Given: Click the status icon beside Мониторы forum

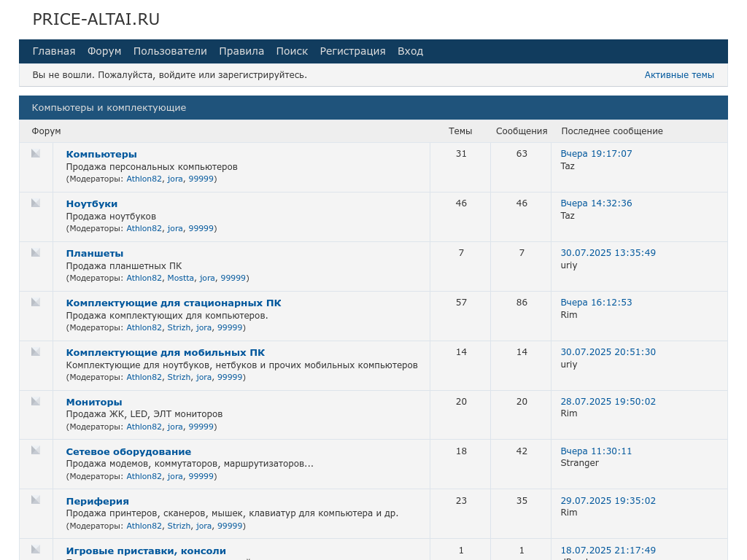Looking at the screenshot, I should [36, 401].
